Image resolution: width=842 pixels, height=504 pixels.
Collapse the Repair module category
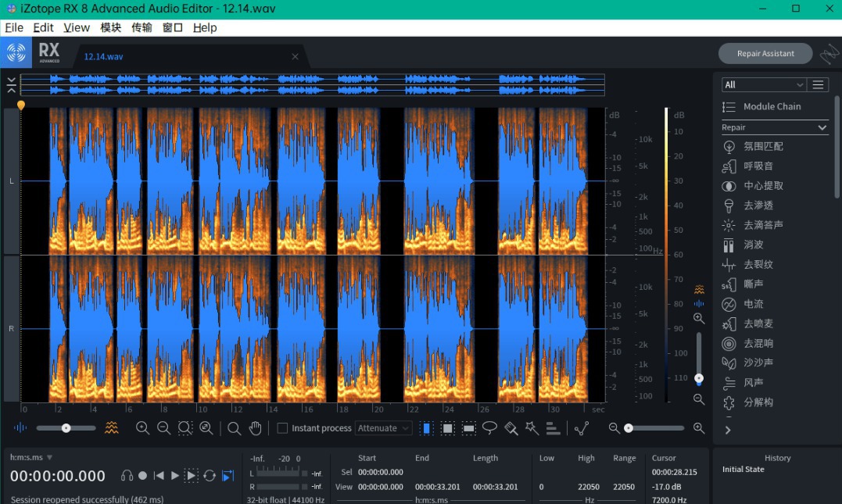point(822,127)
